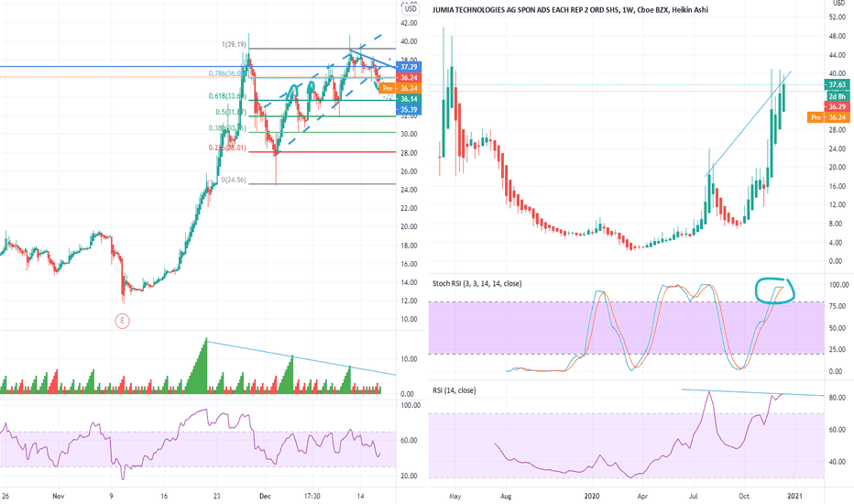The image size is (854, 504).
Task: Click the Aug label on the right time axis
Action: click(x=506, y=496)
